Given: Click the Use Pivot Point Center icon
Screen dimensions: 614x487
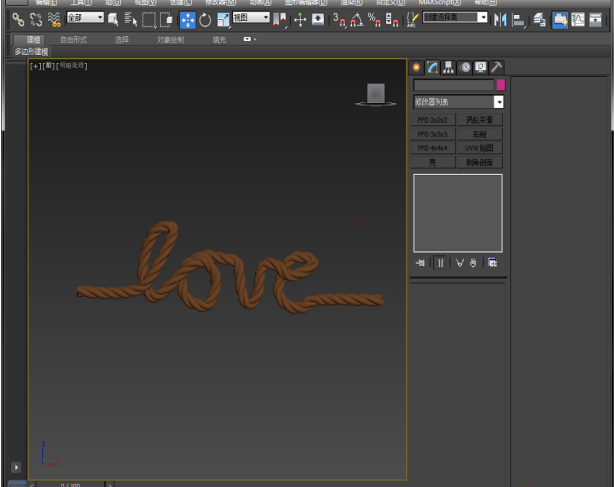Looking at the screenshot, I should click(x=280, y=20).
